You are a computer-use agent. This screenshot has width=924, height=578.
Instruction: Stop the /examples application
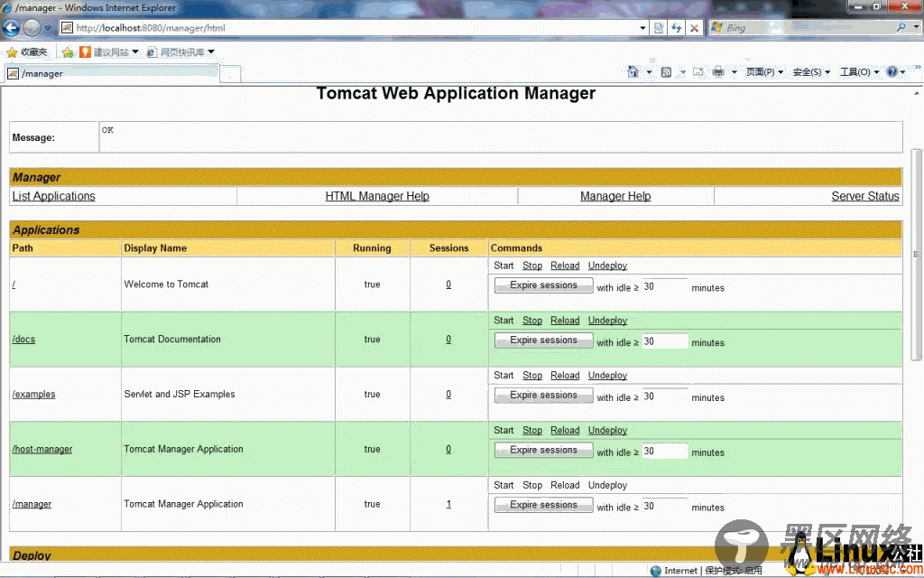[532, 375]
